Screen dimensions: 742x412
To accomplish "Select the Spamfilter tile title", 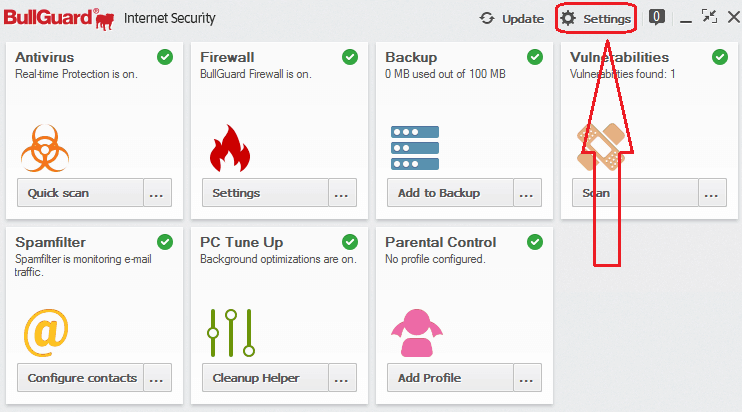I will 51,242.
